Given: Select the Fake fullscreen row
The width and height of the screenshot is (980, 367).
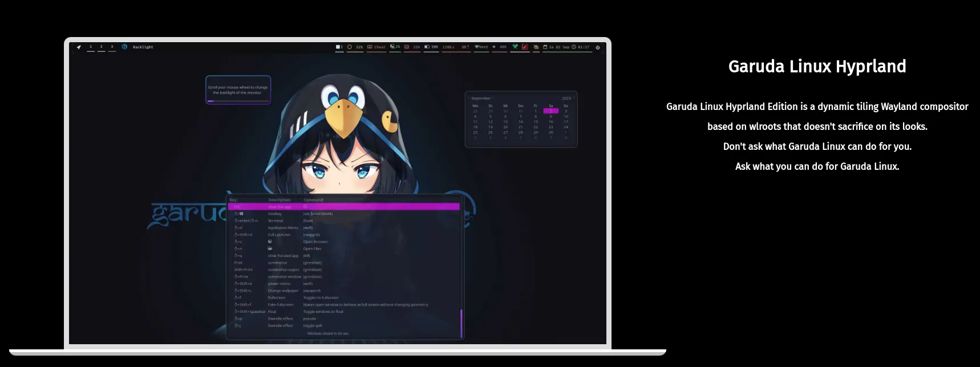Looking at the screenshot, I should [x=344, y=304].
